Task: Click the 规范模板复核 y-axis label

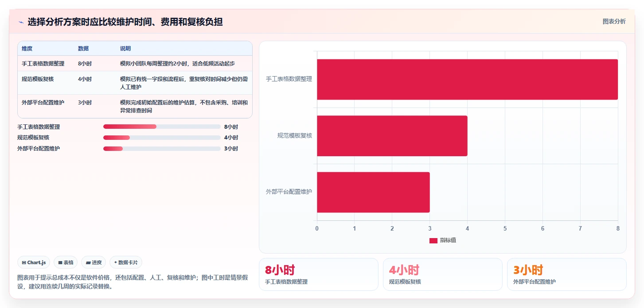Action: click(295, 136)
